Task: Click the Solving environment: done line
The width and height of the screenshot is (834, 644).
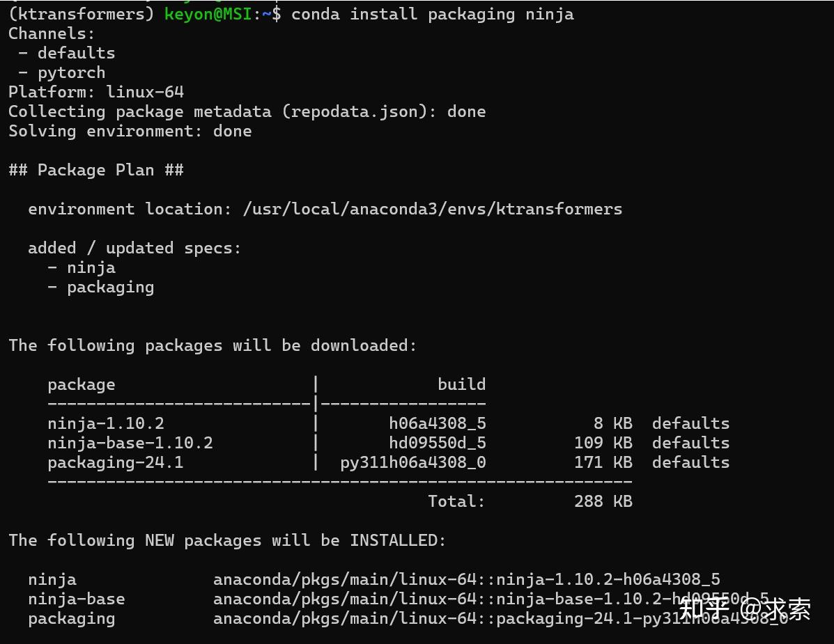Action: pos(130,132)
